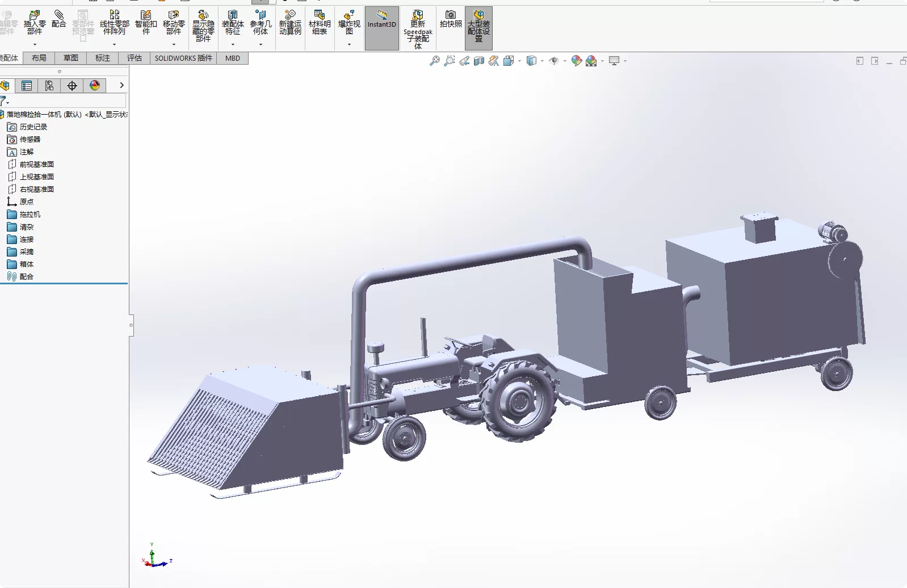Open FeatureManager design tree tab

click(x=6, y=85)
